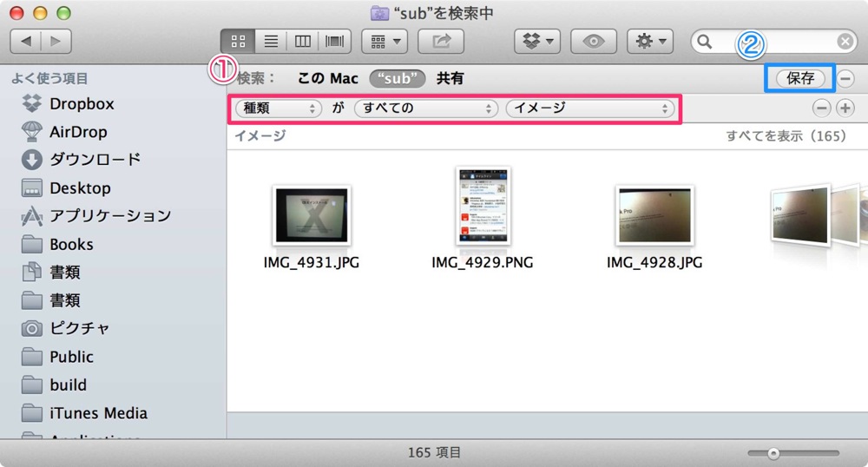Image resolution: width=868 pixels, height=467 pixels.
Task: Open the すべての condition dropdown
Action: 425,108
